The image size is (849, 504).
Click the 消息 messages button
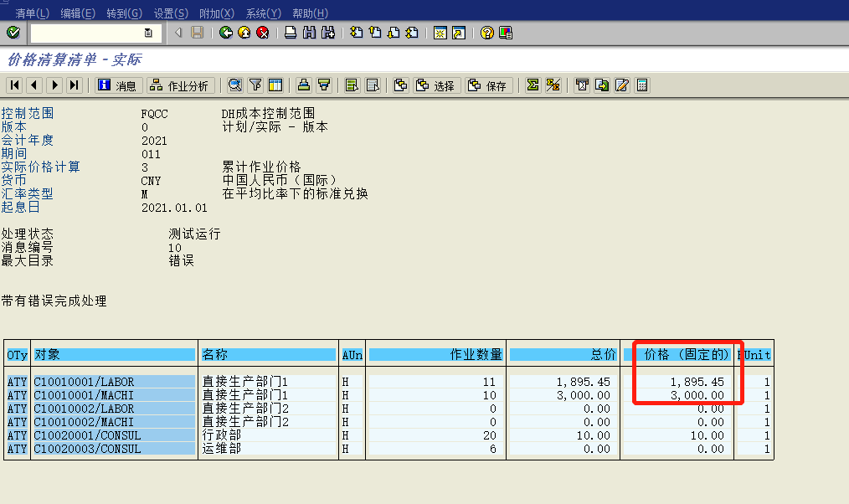[119, 85]
